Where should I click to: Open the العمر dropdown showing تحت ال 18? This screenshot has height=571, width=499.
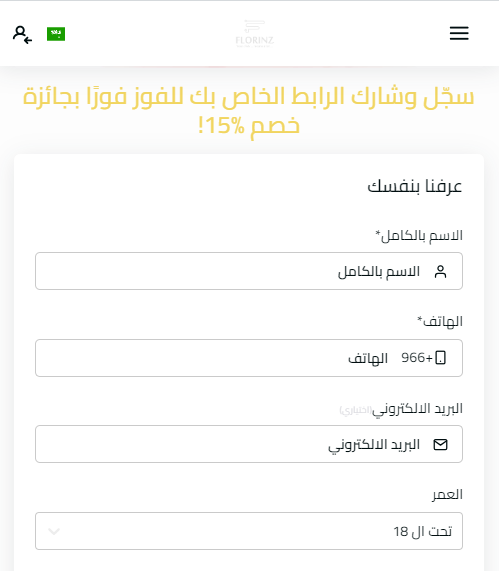coord(249,531)
